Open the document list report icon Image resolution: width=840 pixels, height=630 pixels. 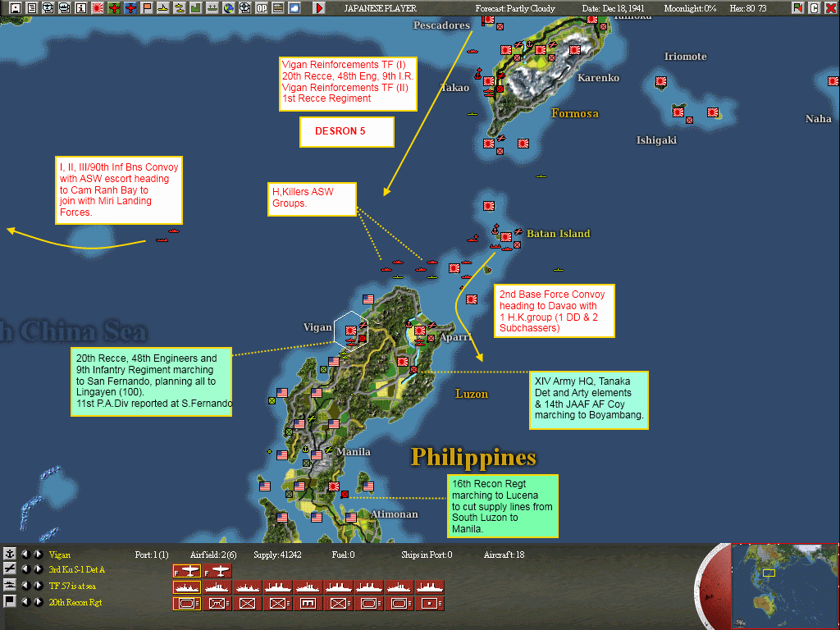click(x=32, y=8)
